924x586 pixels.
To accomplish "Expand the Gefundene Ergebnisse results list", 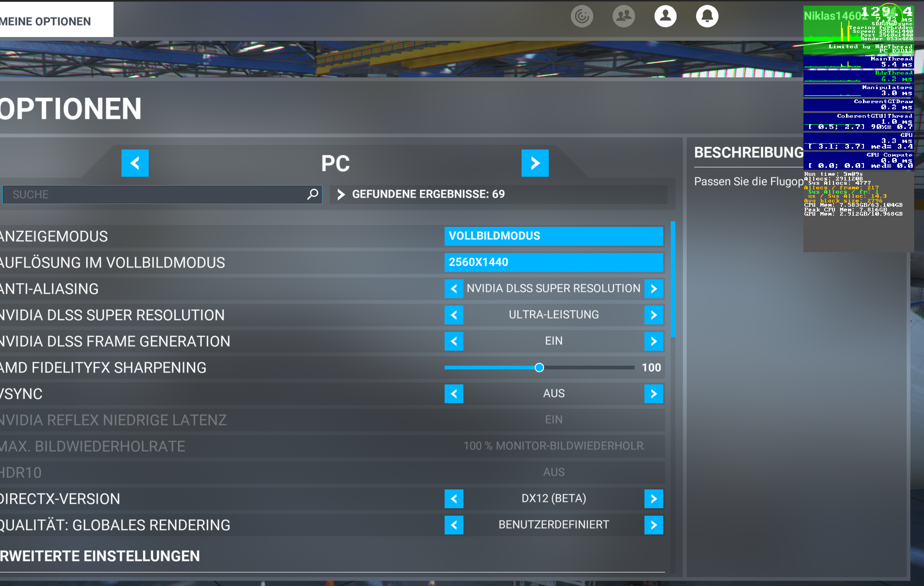I will coord(341,194).
